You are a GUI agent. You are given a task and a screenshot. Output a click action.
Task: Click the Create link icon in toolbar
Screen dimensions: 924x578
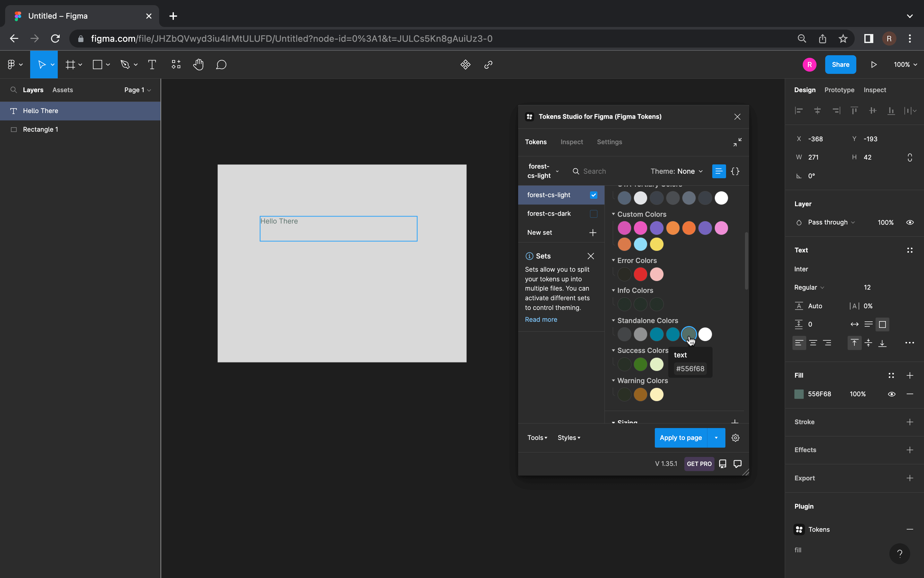[x=488, y=65]
